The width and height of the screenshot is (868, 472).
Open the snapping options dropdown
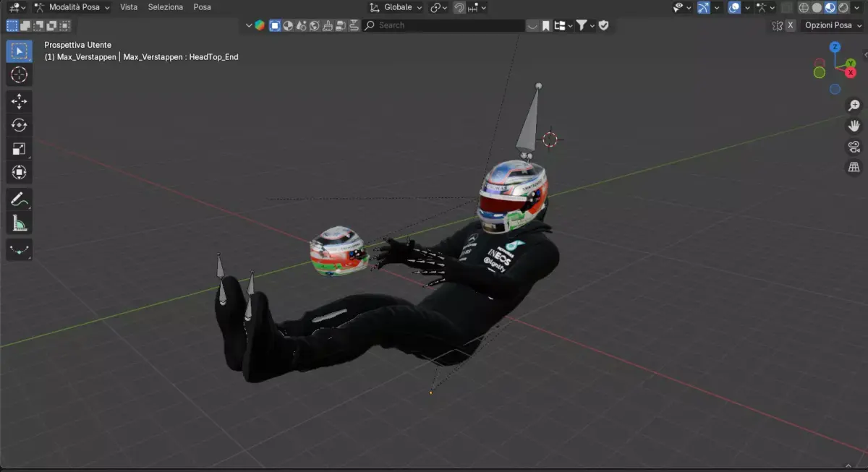[477, 7]
